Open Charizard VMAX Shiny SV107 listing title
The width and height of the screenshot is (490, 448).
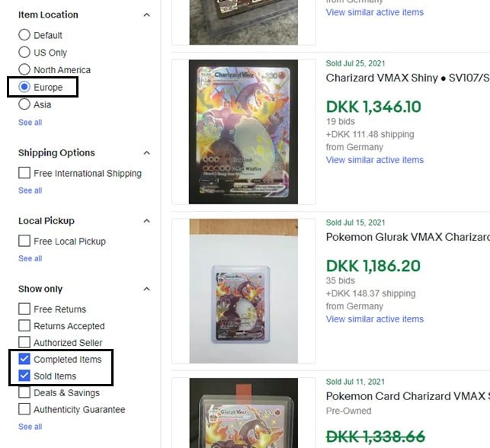click(408, 78)
